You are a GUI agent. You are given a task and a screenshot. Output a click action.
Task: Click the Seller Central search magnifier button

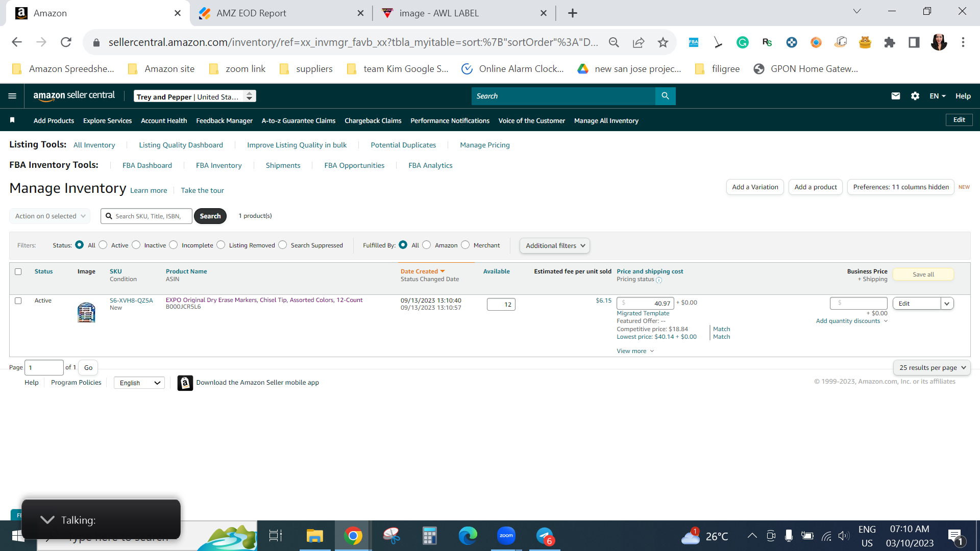click(x=665, y=96)
